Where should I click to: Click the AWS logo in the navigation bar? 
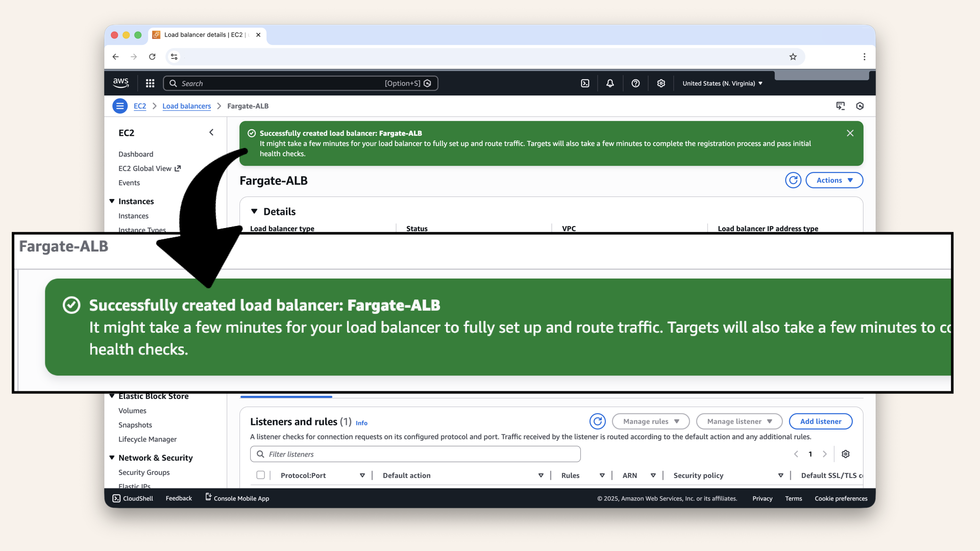tap(120, 83)
